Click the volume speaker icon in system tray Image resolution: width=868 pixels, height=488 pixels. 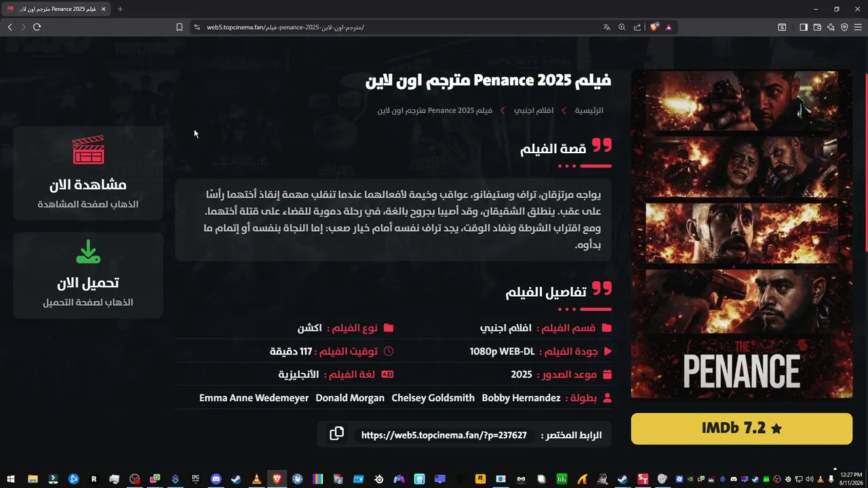tap(810, 479)
